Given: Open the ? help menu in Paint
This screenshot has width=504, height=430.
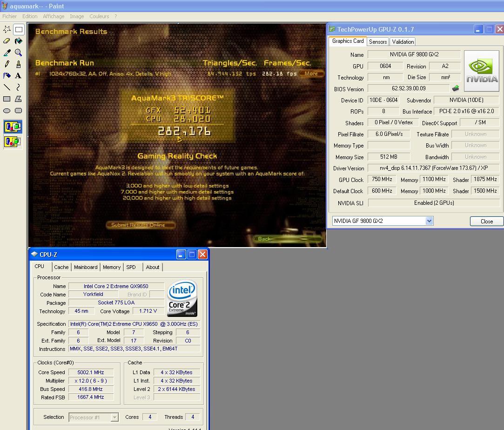Looking at the screenshot, I should [x=116, y=16].
